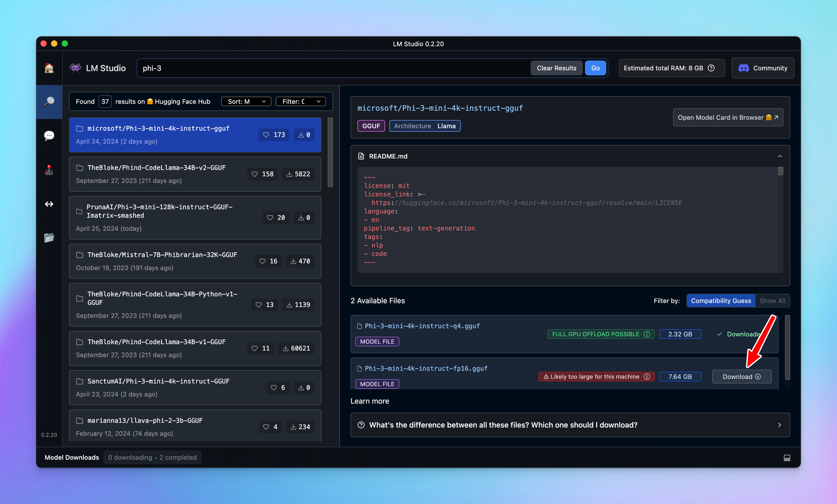Screen dimensions: 837x504
Task: Click info icon on Full GPU Offload badge
Action: coord(647,334)
